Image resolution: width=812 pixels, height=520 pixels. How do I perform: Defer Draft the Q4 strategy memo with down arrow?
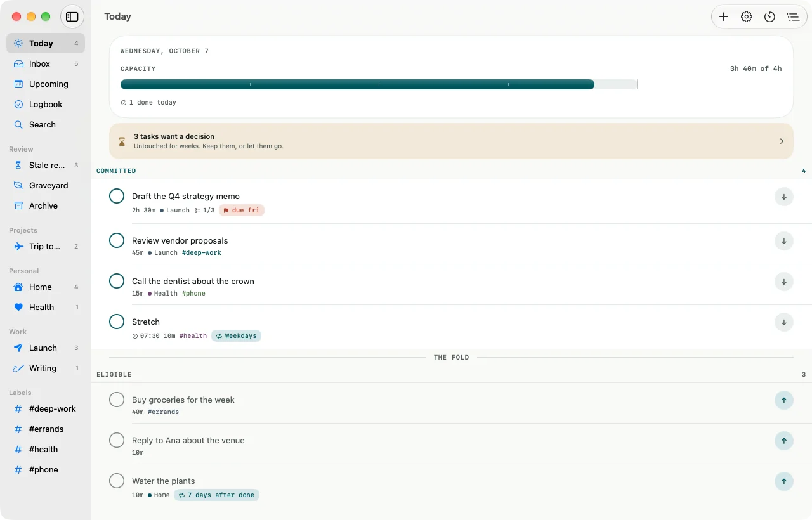784,197
